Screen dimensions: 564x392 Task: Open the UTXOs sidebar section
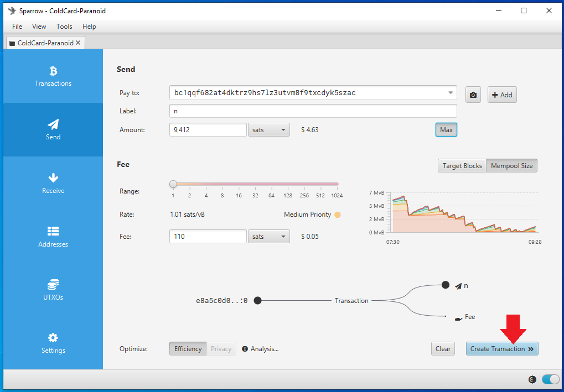point(53,290)
